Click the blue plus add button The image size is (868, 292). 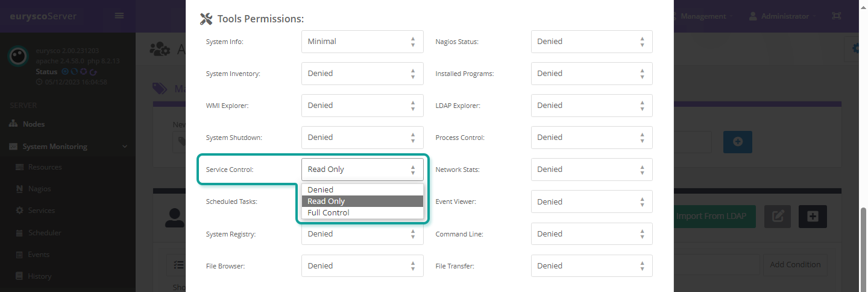(738, 142)
